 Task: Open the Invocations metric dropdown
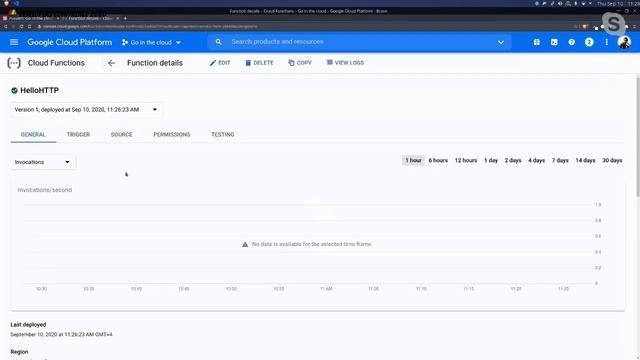[x=43, y=162]
